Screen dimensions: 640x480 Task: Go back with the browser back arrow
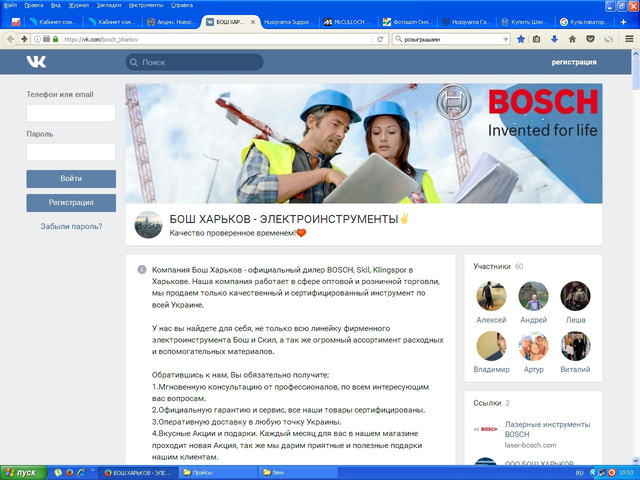click(11, 39)
